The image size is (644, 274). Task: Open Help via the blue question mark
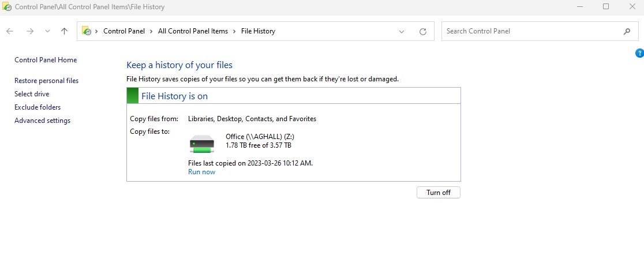(639, 53)
